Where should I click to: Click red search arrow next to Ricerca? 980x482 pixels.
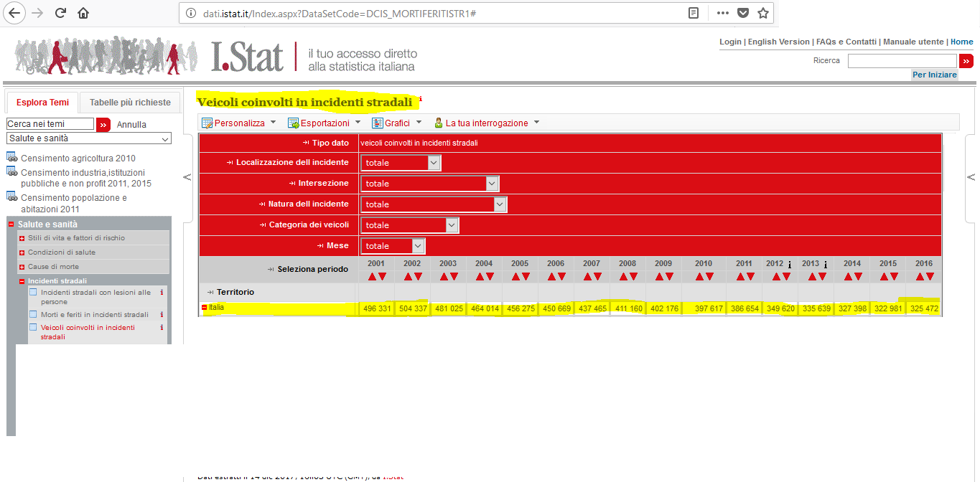tap(966, 61)
